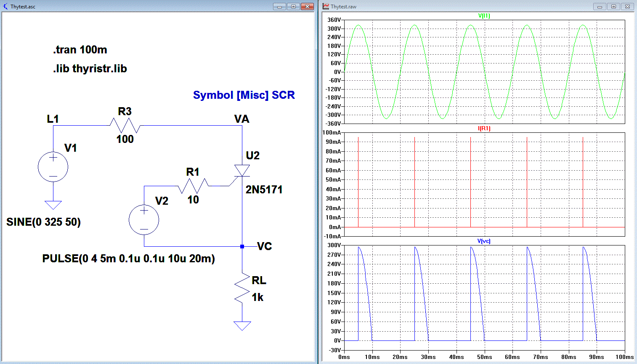
Task: Click the V2 reference designator label
Action: pos(162,201)
